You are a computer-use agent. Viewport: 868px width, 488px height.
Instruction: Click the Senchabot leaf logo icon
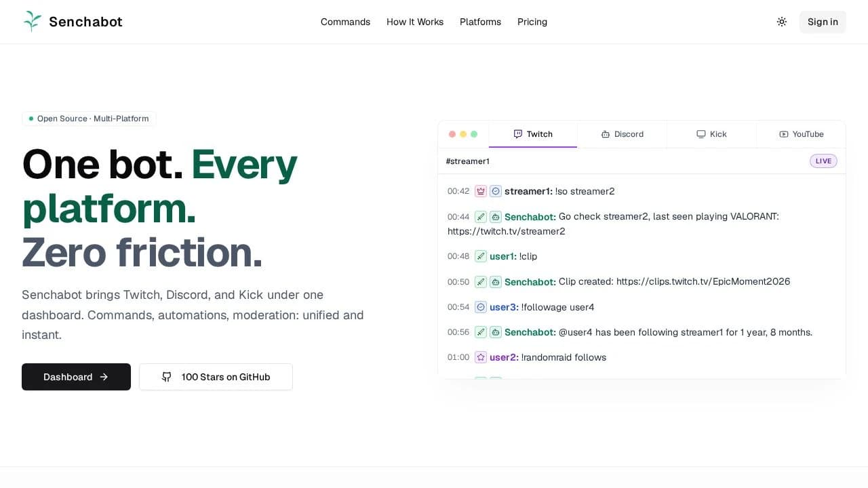(32, 22)
